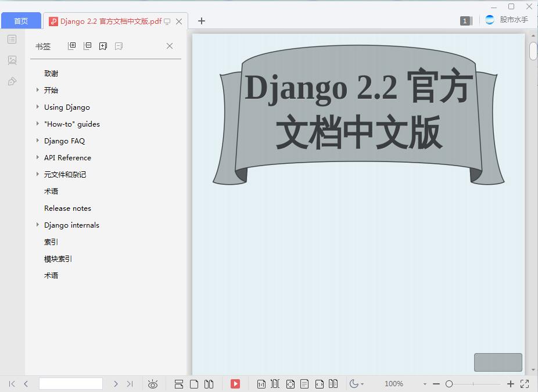Switch to the 首页 tab
Viewport: 538px width, 392px height.
click(20, 20)
